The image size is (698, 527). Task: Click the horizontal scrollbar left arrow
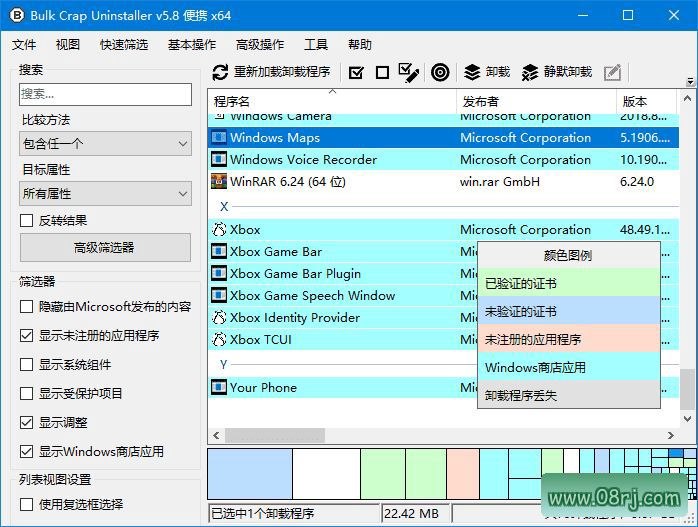click(216, 435)
